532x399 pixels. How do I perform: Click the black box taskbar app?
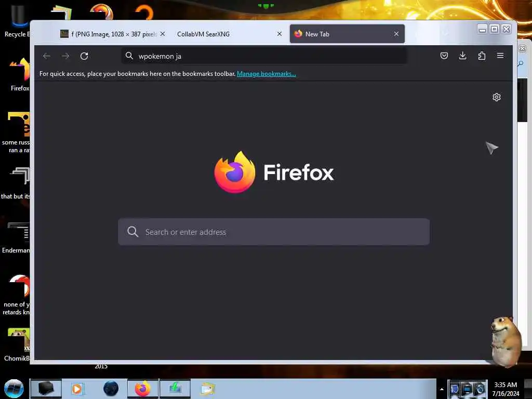point(46,389)
